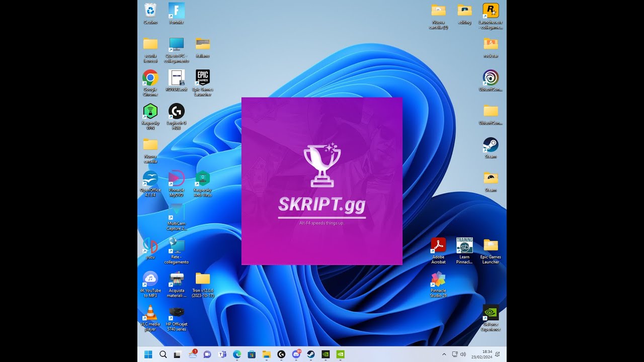Viewport: 644px width, 362px height.
Task: Click the volume speaker tray icon
Action: [463, 354]
